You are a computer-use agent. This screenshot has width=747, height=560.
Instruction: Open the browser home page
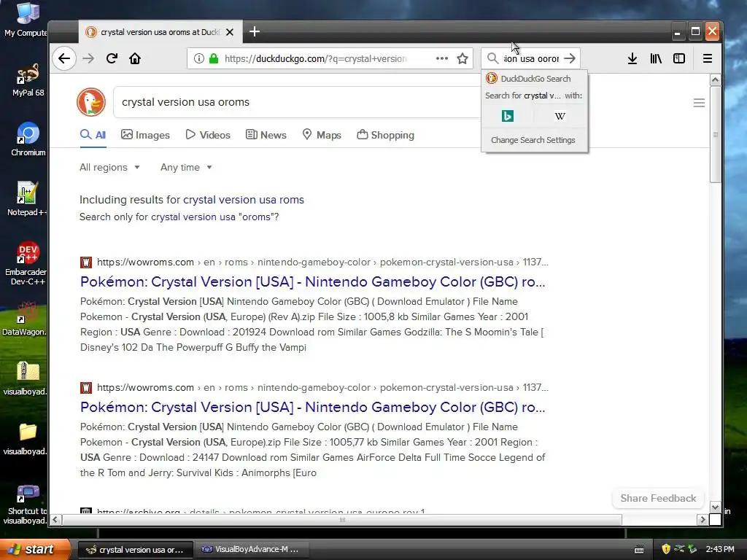(135, 58)
